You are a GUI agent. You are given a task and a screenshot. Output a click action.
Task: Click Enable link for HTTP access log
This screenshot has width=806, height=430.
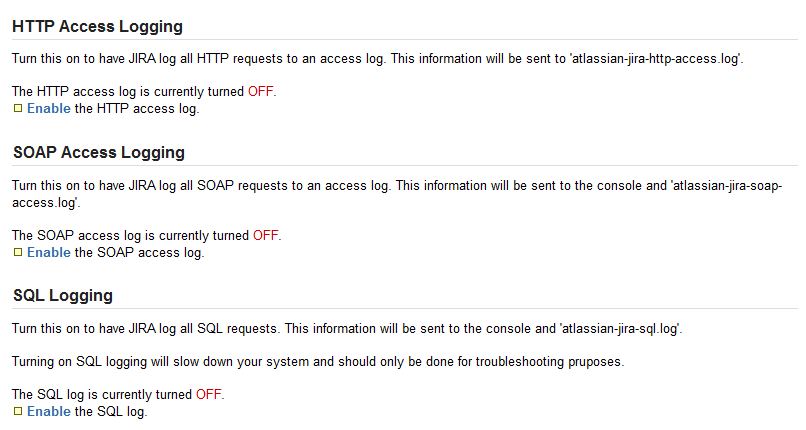coord(48,108)
